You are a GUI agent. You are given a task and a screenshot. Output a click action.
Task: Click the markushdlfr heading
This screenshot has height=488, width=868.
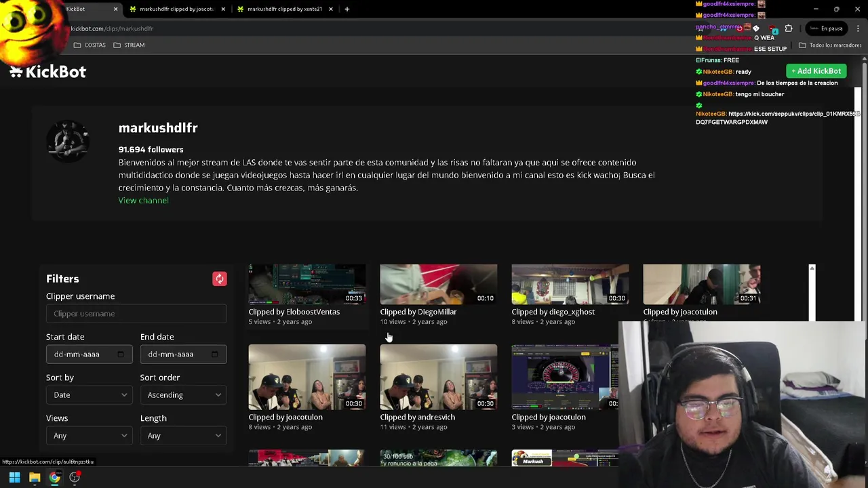158,128
